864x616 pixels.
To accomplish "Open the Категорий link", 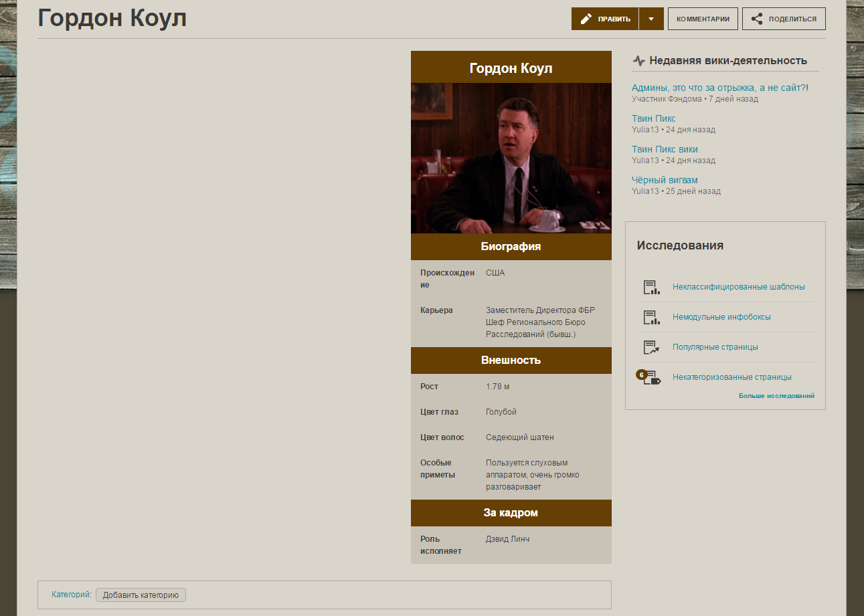I will click(x=72, y=594).
